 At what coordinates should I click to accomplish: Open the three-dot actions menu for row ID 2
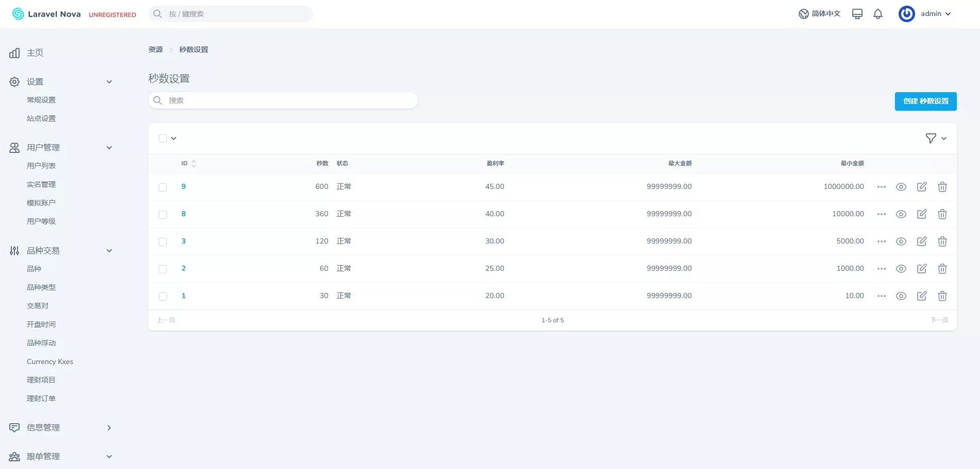[x=881, y=269]
